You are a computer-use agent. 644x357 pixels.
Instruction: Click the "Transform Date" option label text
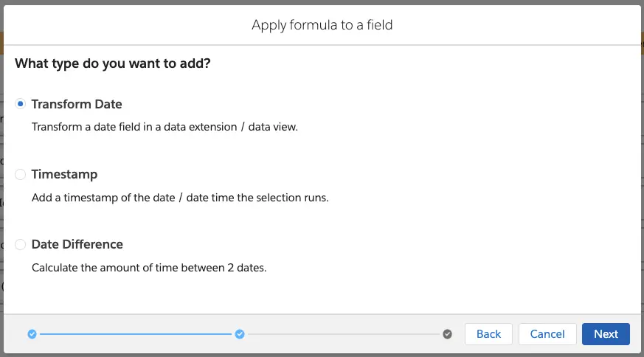coord(77,104)
